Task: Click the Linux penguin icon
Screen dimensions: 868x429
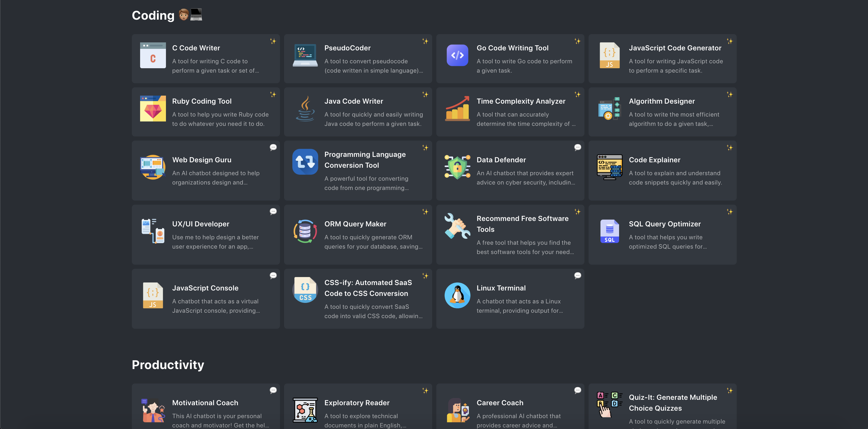Action: click(x=457, y=295)
